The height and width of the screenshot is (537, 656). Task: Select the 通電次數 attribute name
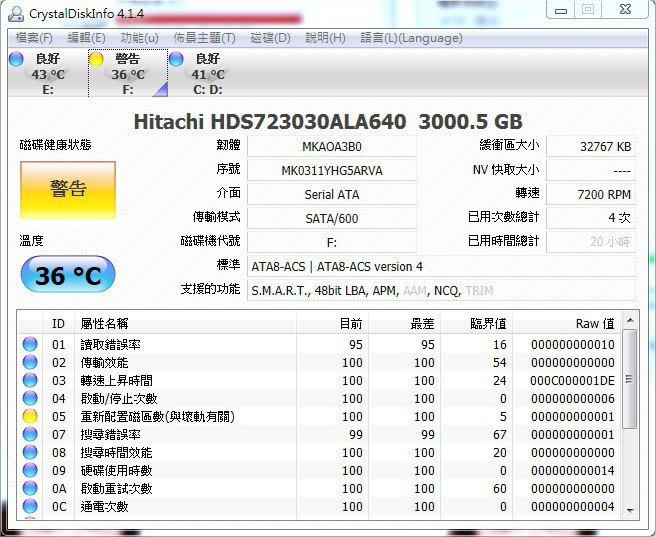(x=105, y=506)
